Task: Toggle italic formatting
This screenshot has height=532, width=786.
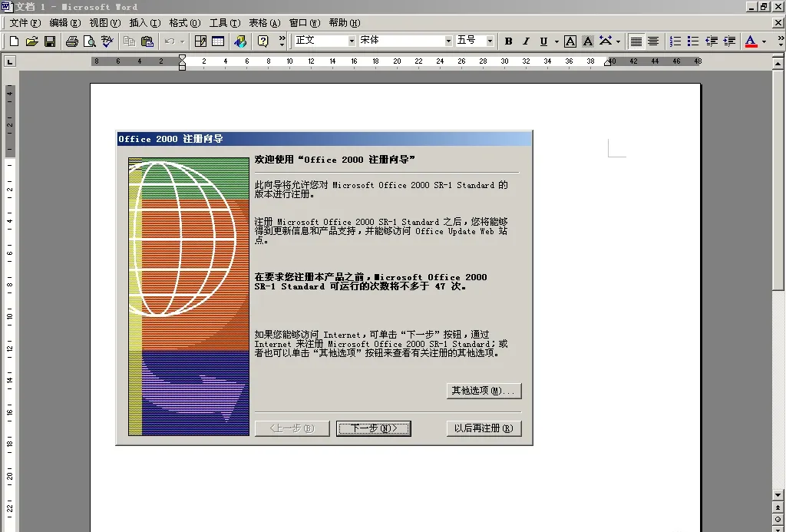Action: point(526,41)
